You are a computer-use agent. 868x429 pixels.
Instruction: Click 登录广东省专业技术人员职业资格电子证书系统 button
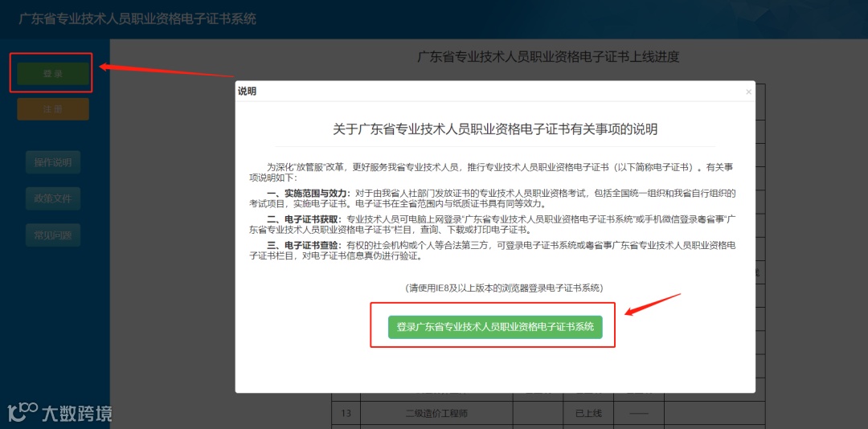tap(495, 327)
